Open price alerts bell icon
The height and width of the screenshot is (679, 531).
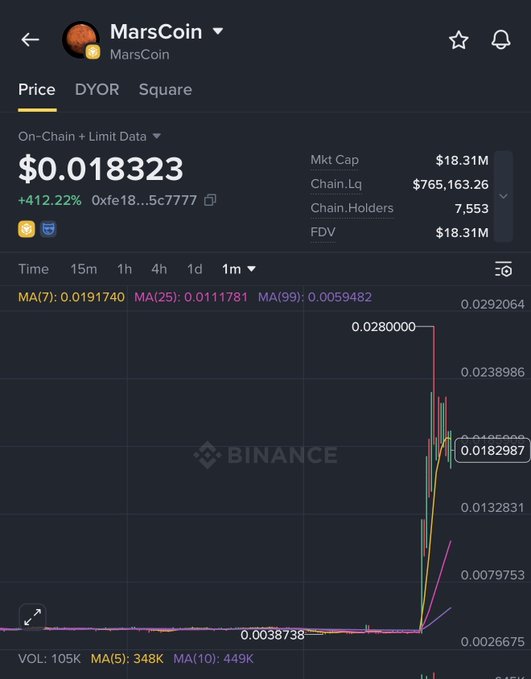pos(501,40)
